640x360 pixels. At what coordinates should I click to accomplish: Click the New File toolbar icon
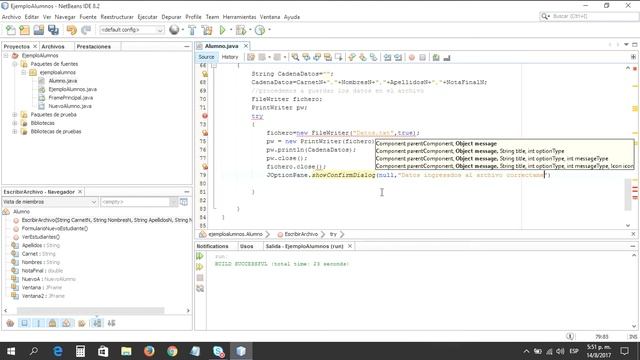[11, 30]
